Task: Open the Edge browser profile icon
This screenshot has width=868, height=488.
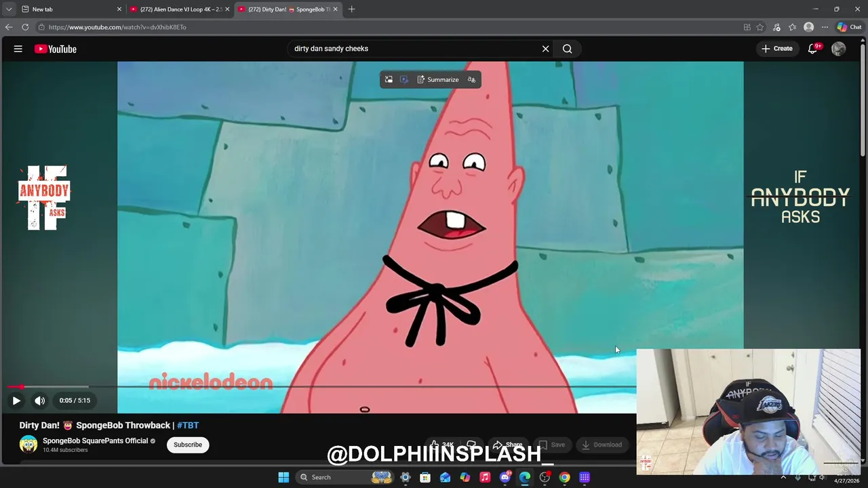Action: pos(808,27)
